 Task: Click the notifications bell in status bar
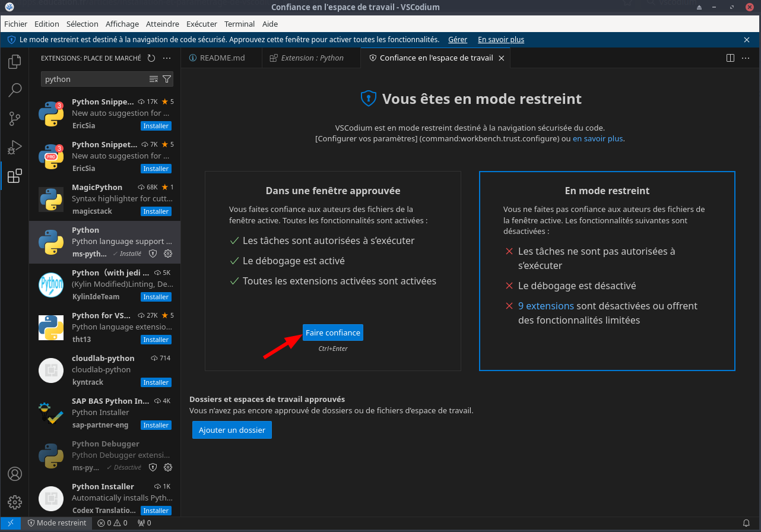746,523
